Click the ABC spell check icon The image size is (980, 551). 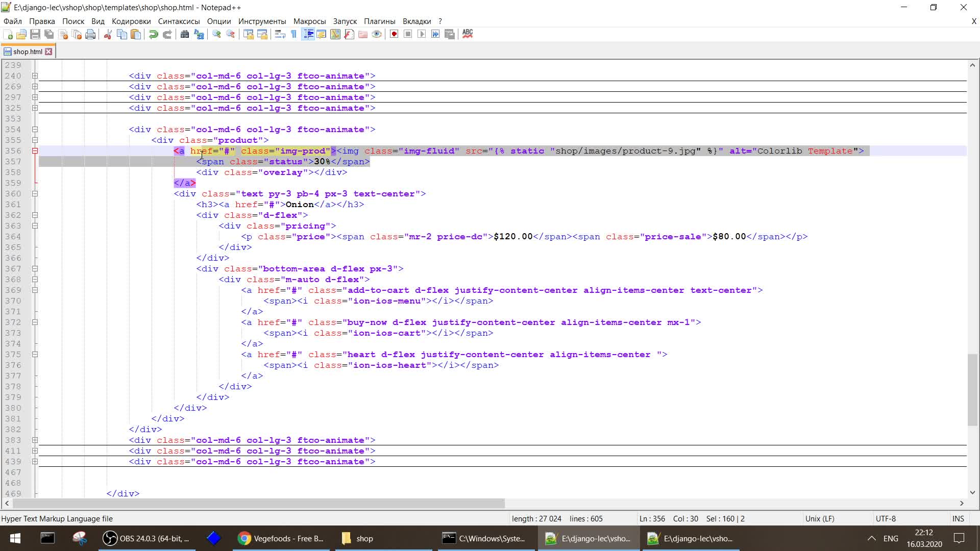tap(468, 34)
